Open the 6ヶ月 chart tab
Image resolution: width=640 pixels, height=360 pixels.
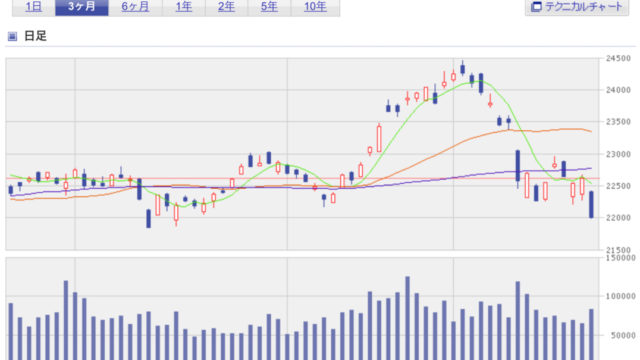click(x=135, y=7)
